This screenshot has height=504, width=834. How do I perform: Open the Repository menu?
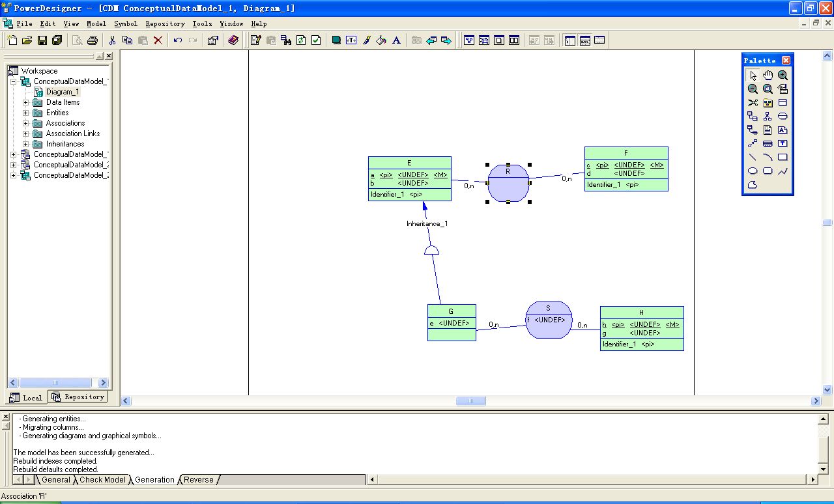tap(165, 23)
